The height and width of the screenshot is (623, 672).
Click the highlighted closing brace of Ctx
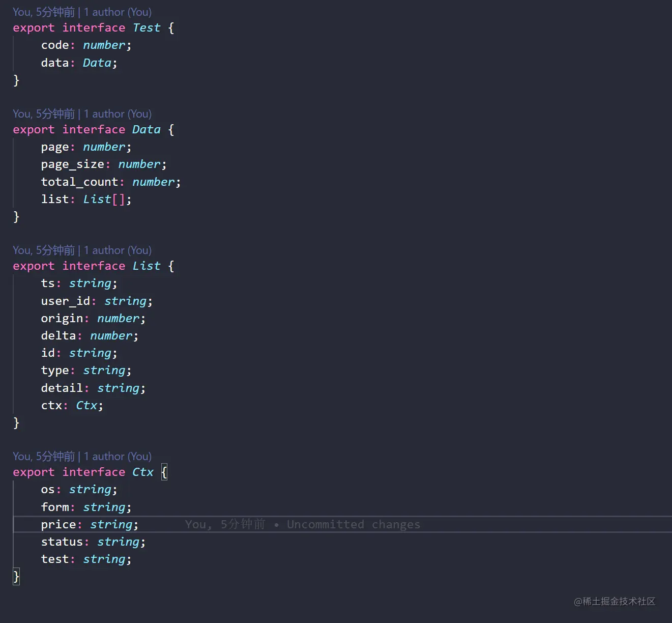pos(16,577)
